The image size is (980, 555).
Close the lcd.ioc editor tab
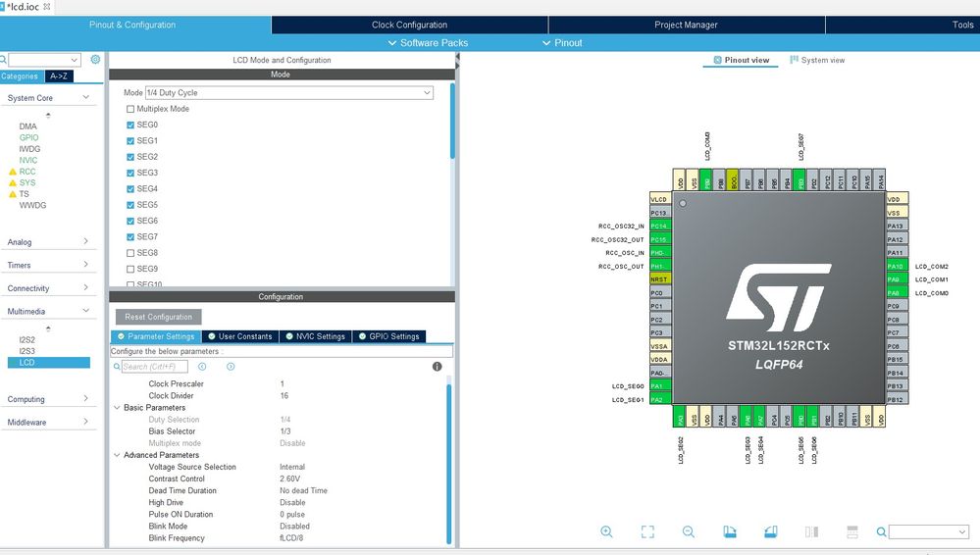[46, 6]
